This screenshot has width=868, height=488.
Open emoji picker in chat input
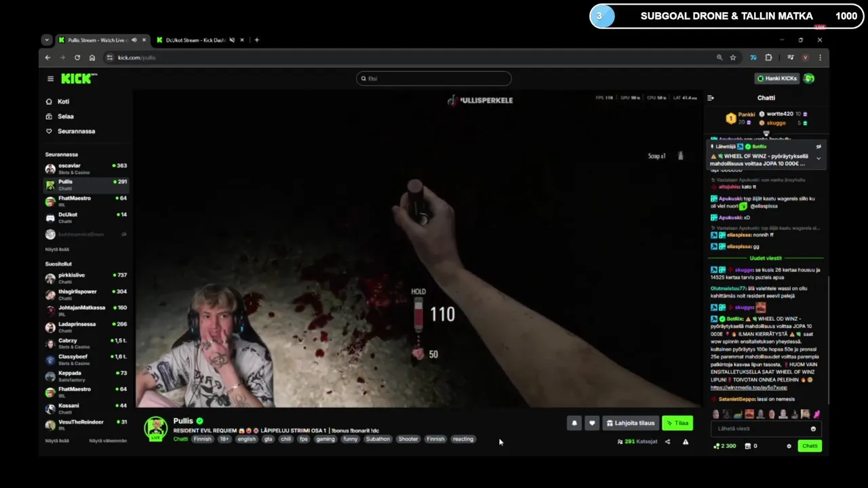tap(813, 428)
